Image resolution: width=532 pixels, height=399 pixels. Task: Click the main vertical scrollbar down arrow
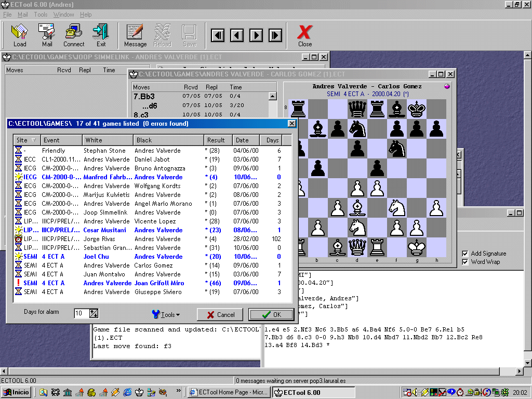528,363
